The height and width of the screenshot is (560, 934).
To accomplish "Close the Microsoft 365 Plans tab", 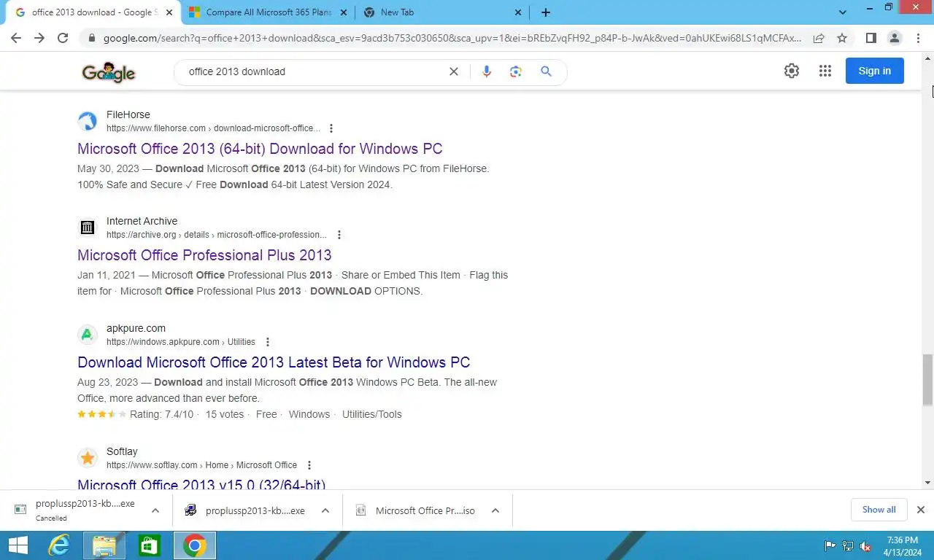I will (x=345, y=12).
